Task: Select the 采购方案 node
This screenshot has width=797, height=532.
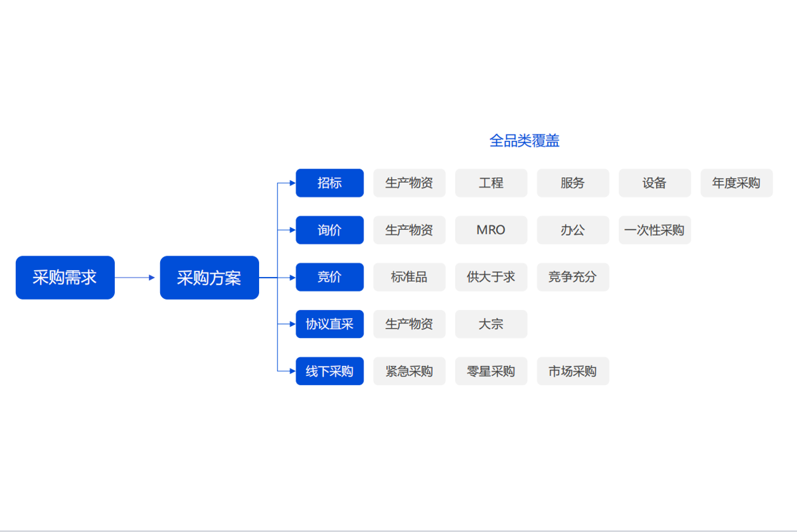Action: coord(209,278)
